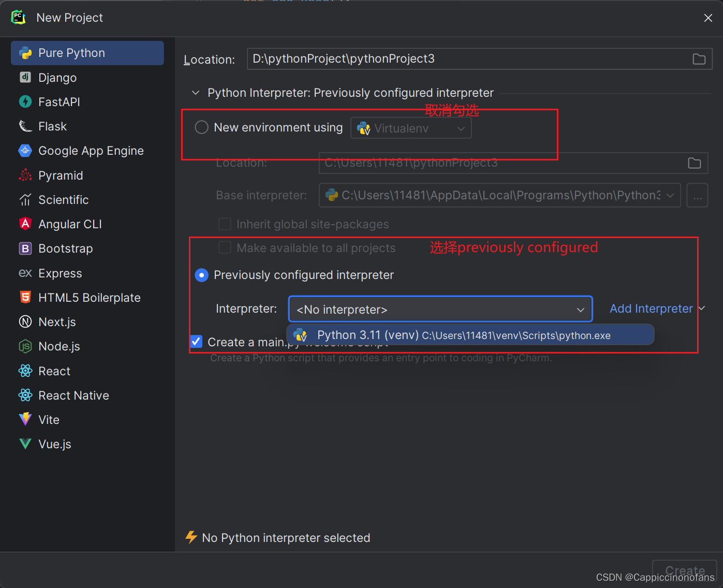Open the Google App Engine project option
Viewport: 723px width, 588px height.
(x=91, y=150)
